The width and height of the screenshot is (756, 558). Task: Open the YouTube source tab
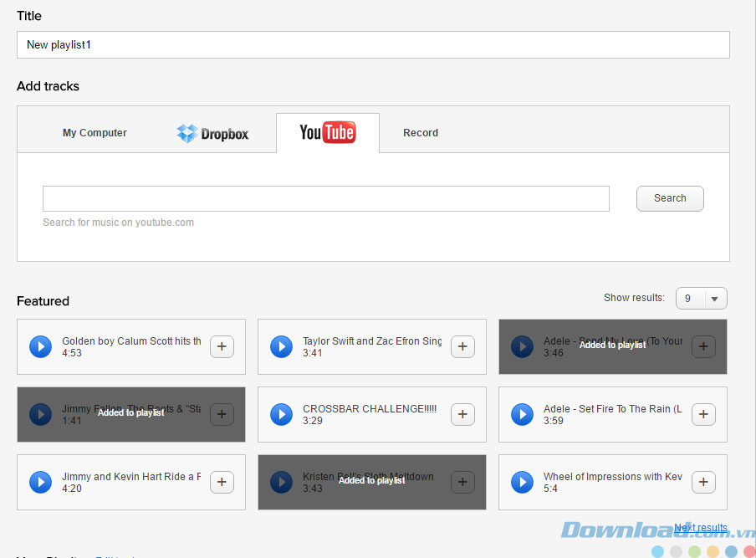[x=327, y=133]
